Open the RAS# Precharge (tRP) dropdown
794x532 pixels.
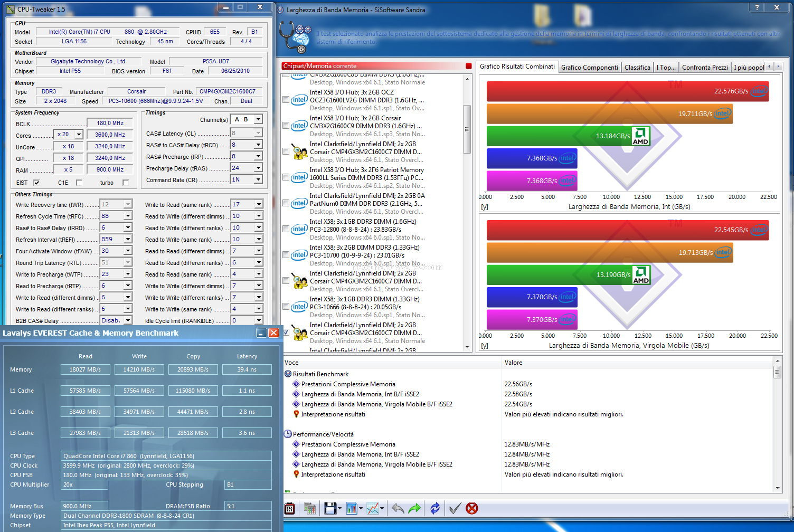(259, 156)
